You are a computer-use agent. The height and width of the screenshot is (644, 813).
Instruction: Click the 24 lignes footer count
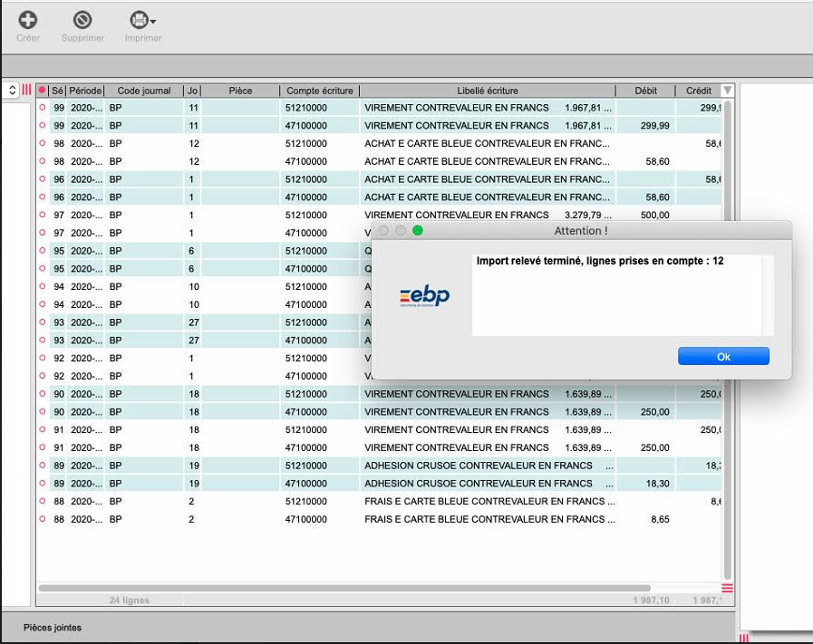pyautogui.click(x=129, y=600)
